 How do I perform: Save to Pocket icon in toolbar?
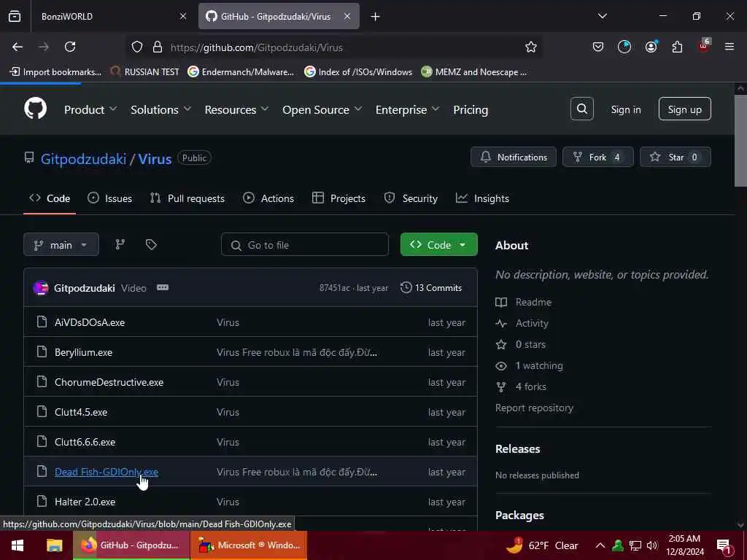point(598,47)
